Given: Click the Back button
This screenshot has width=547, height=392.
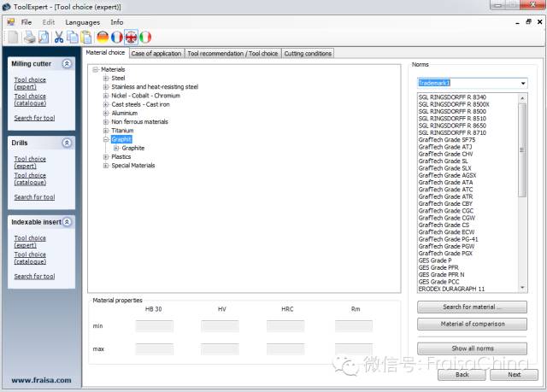Looking at the screenshot, I should pyautogui.click(x=462, y=375).
